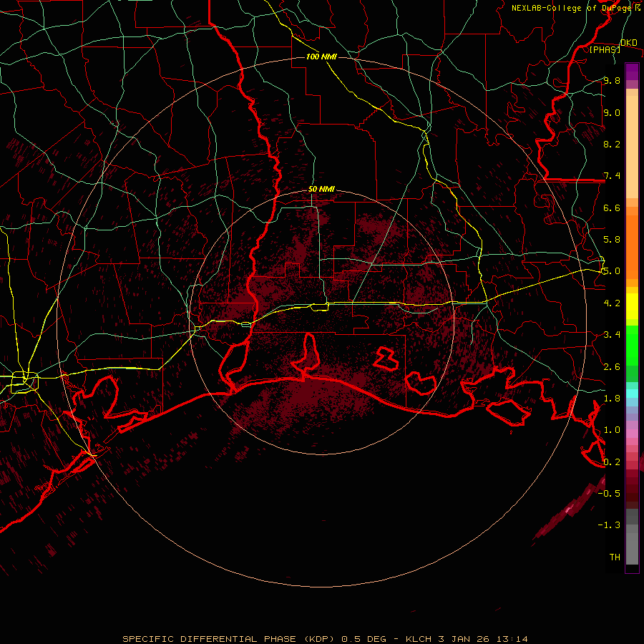Image resolution: width=644 pixels, height=644 pixels.
Task: Click the 9.0 value on the color scale
Action: click(x=612, y=112)
